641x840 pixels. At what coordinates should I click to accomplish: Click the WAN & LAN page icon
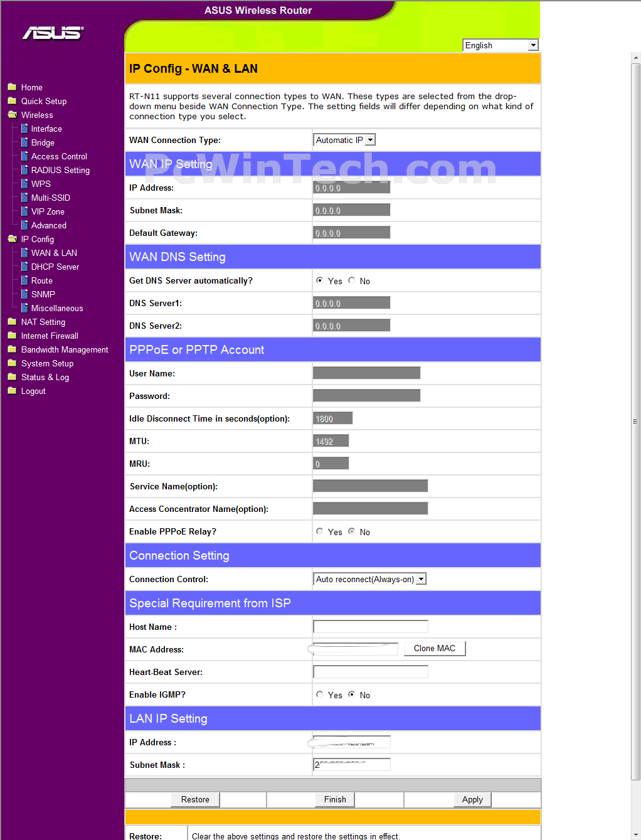24,253
